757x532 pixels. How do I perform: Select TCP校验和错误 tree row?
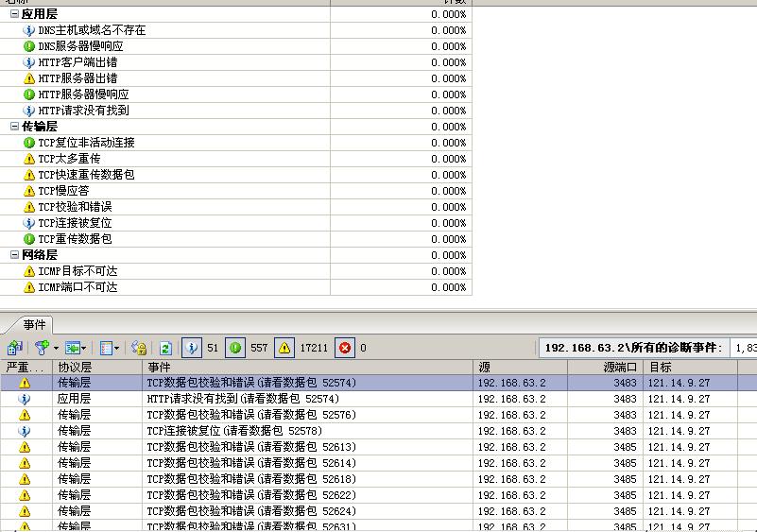236,207
